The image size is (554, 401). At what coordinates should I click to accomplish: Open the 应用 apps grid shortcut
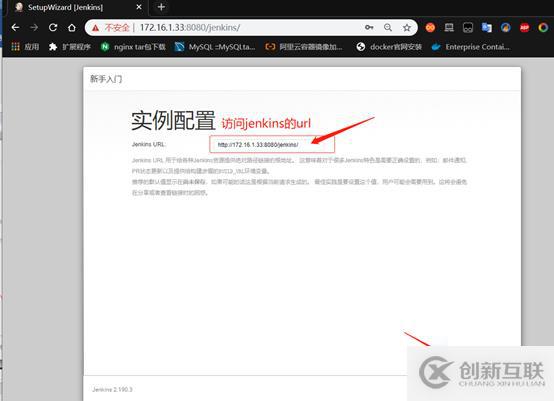coord(25,47)
